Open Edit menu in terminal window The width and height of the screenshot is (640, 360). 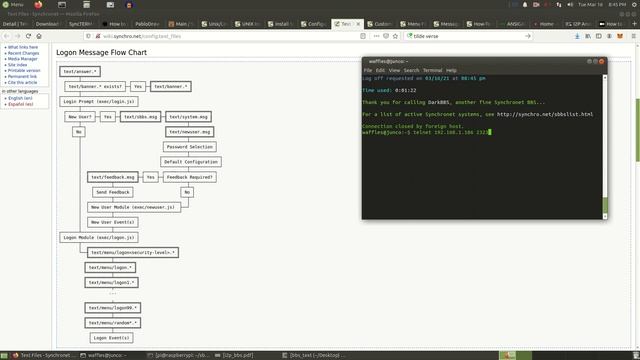pos(380,70)
